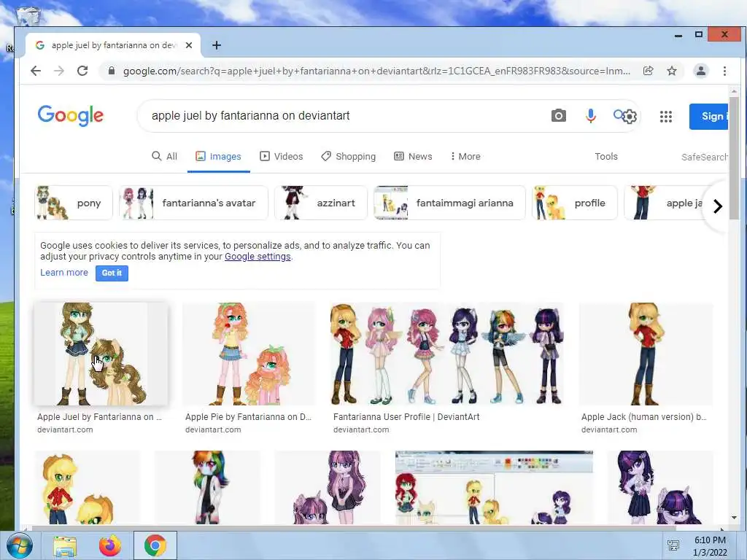Click the Apple Juel by Fantarianna caption
Viewport: 747px width, 560px height.
pos(99,416)
